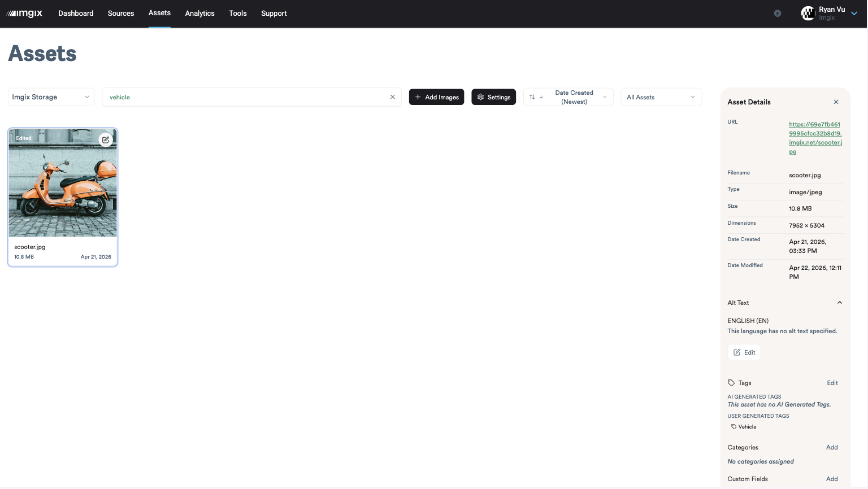Click Add next to Categories
This screenshot has height=489, width=868.
[831, 447]
